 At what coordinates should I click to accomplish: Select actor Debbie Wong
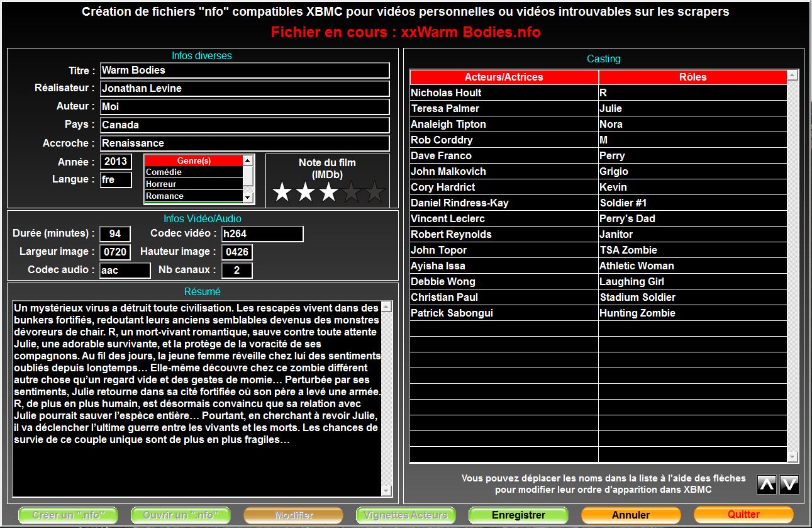pos(504,281)
